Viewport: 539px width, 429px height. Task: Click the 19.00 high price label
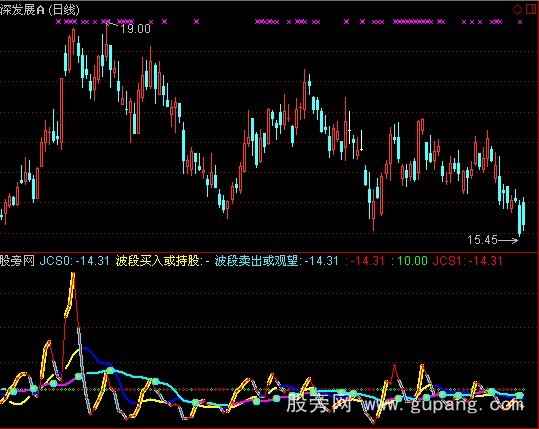[x=135, y=29]
